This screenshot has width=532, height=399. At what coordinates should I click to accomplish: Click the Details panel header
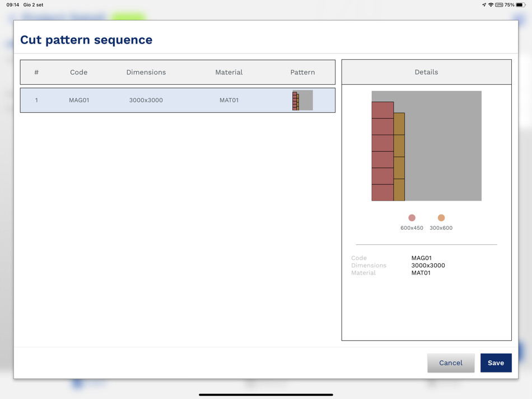point(427,72)
